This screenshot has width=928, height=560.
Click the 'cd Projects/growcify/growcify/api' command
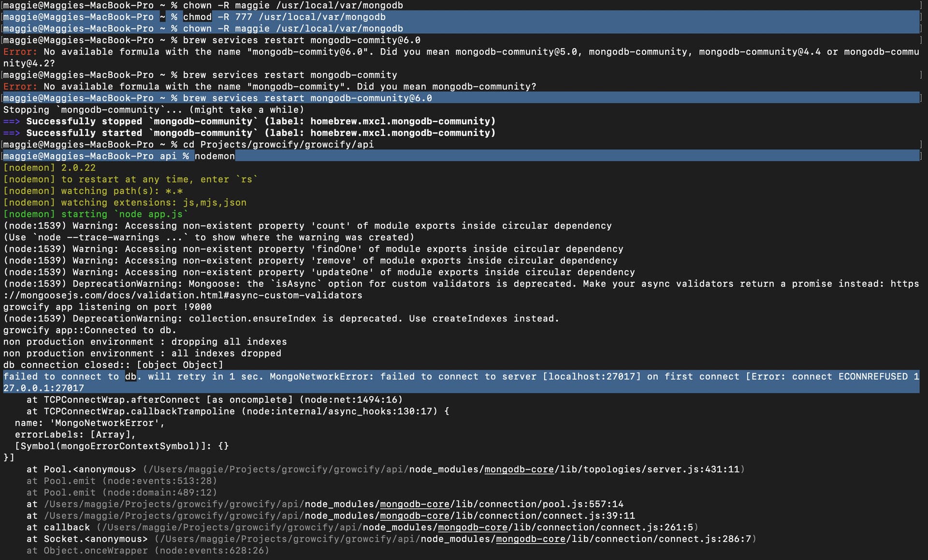(278, 144)
